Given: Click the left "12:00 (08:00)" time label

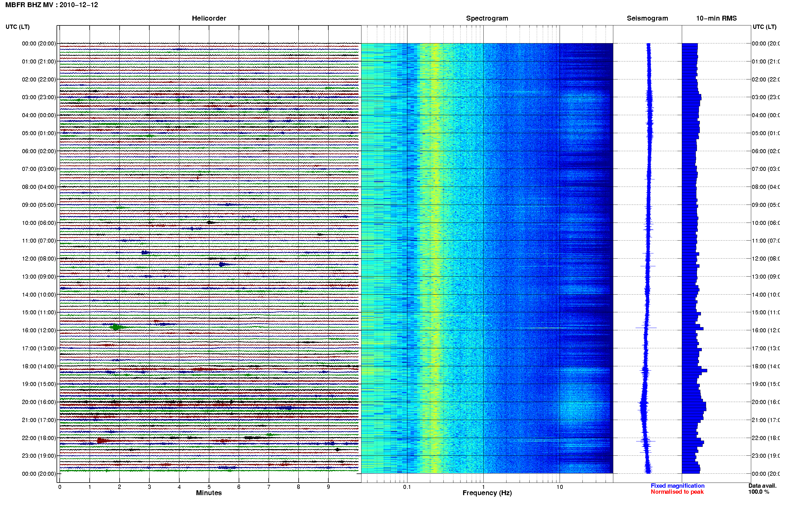Looking at the screenshot, I should click(39, 259).
